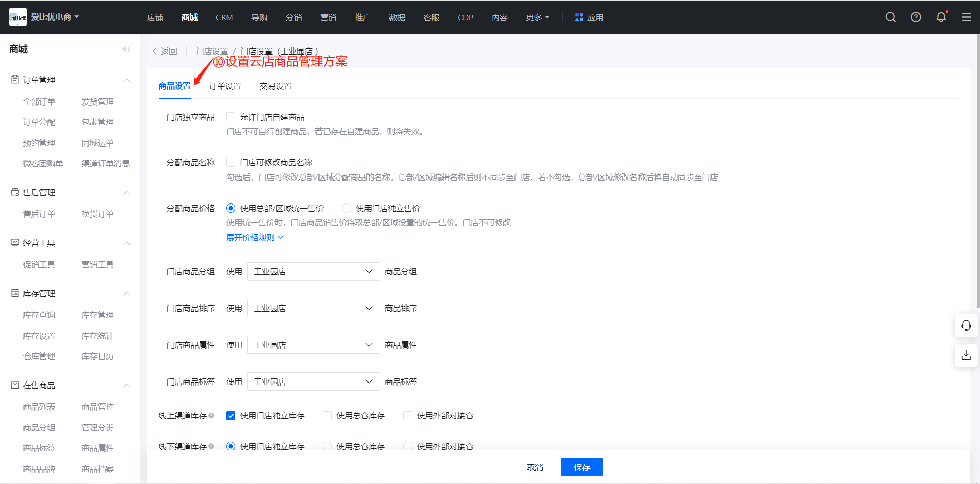The image size is (980, 484).
Task: Collapse the 商城 sidebar panel
Action: pyautogui.click(x=126, y=49)
